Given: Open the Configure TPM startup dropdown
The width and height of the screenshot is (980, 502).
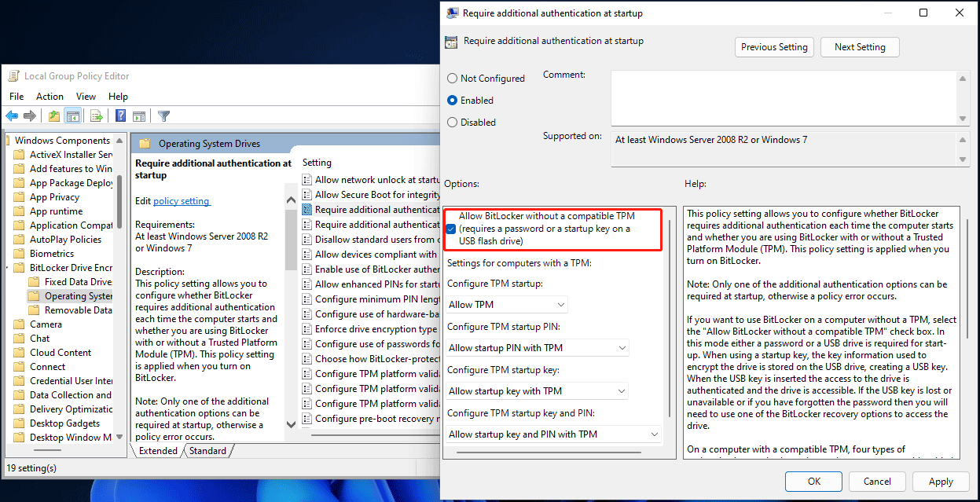Looking at the screenshot, I should (507, 305).
